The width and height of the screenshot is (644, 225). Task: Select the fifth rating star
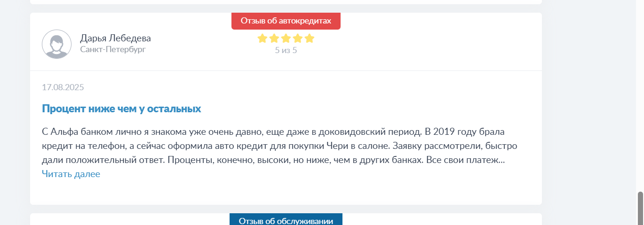point(309,39)
